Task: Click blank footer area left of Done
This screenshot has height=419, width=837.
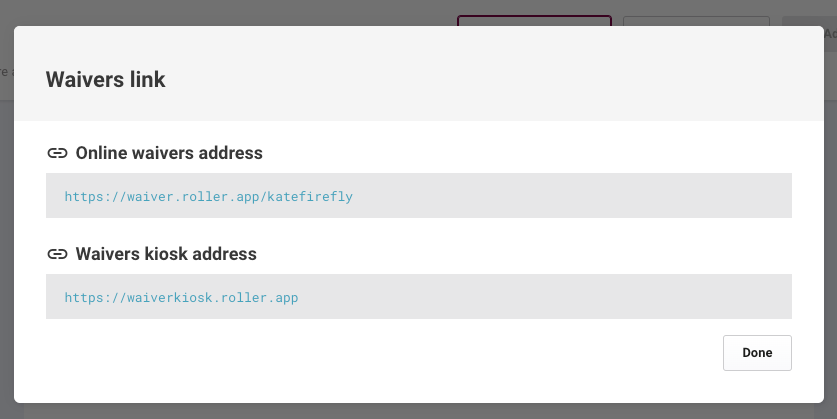Action: [x=374, y=353]
